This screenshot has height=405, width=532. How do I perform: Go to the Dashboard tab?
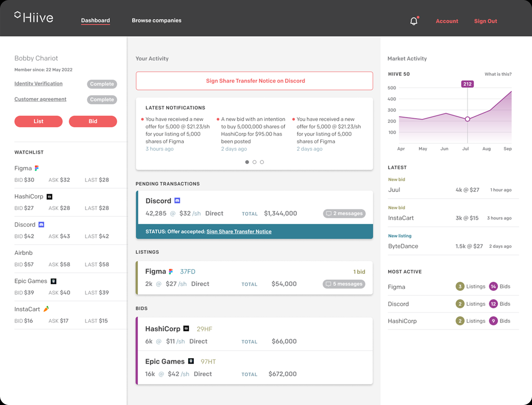click(x=96, y=20)
